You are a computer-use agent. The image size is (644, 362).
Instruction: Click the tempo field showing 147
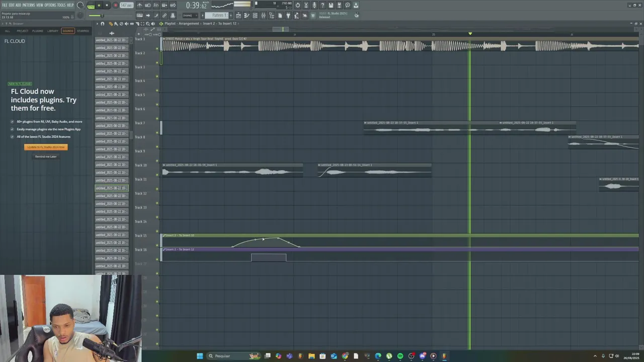pyautogui.click(x=126, y=5)
